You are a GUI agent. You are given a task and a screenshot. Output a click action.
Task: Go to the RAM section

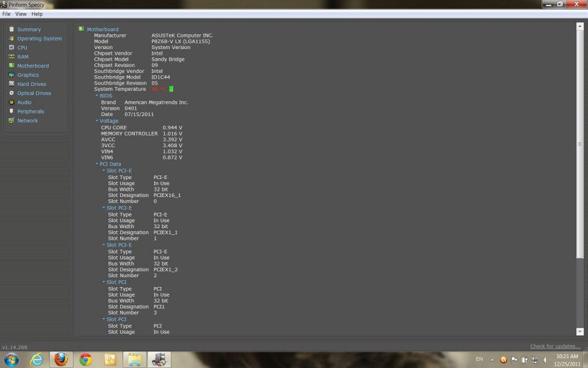[x=23, y=56]
